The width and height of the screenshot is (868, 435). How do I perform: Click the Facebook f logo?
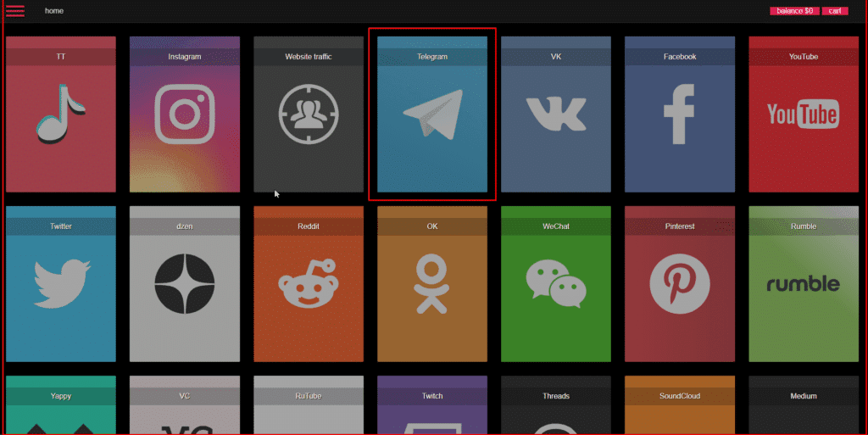tap(679, 114)
